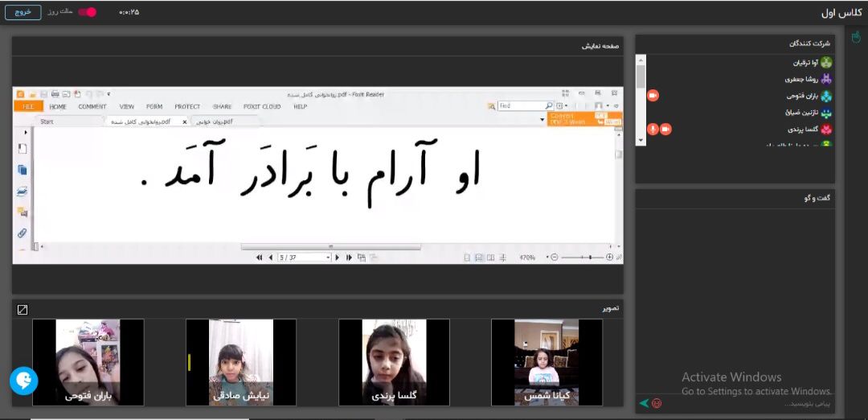Click the emoji icon in chat box

pos(657,403)
